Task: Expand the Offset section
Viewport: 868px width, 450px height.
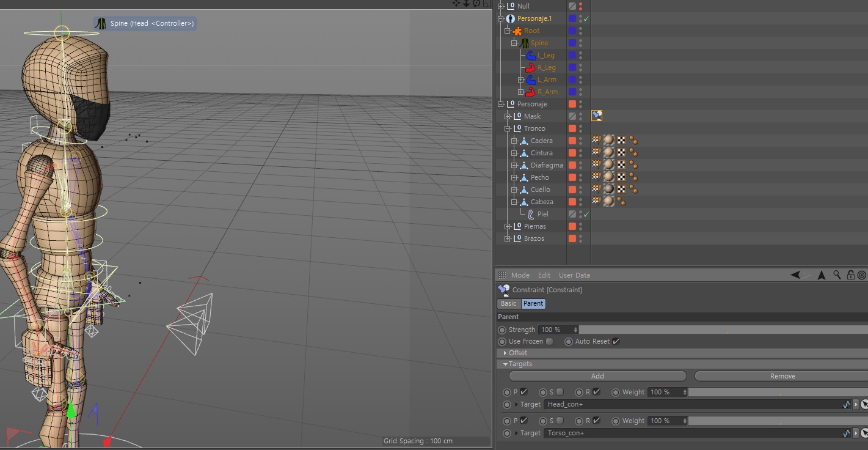Action: (x=505, y=353)
